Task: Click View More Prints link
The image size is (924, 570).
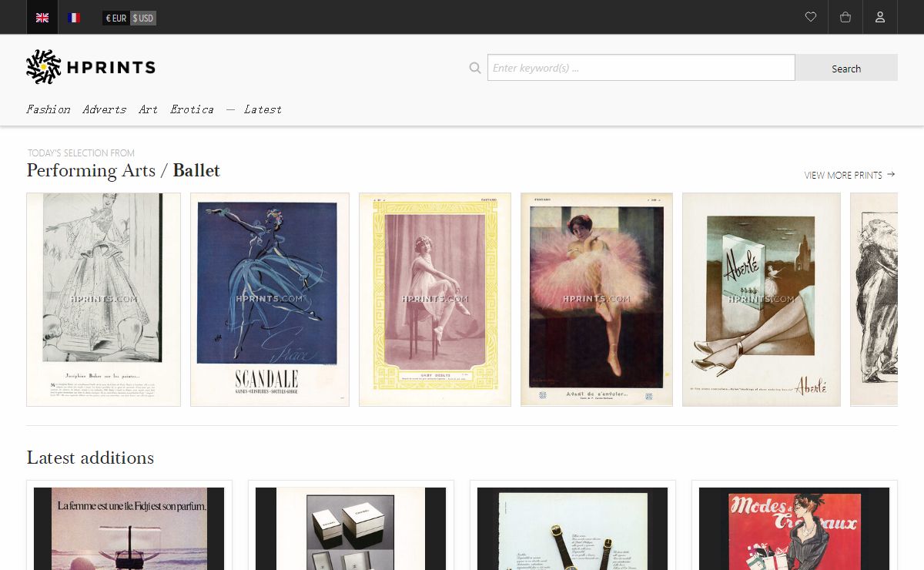Action: pos(849,175)
